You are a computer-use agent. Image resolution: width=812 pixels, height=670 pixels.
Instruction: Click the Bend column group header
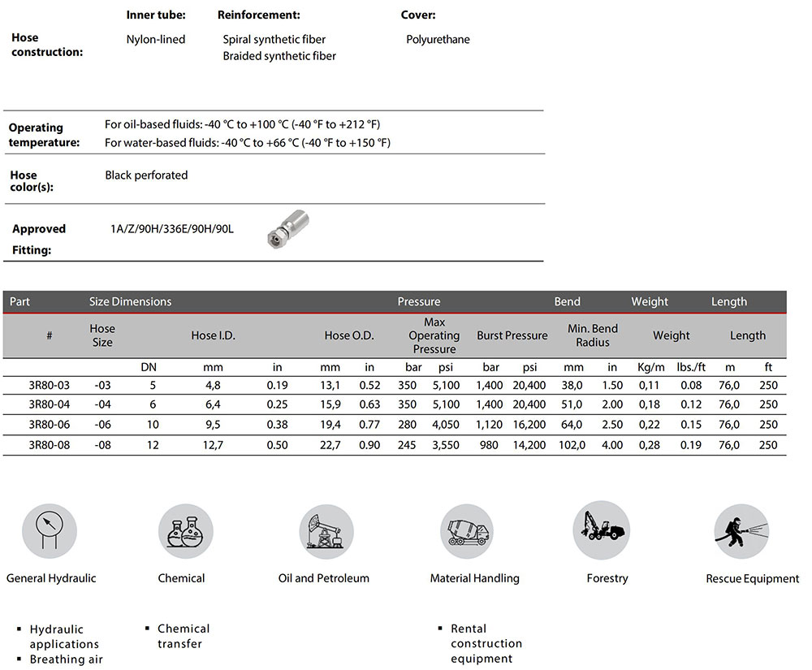(567, 301)
